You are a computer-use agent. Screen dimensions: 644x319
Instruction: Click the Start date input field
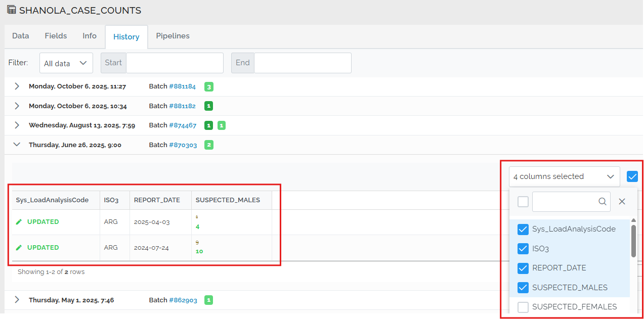point(175,63)
